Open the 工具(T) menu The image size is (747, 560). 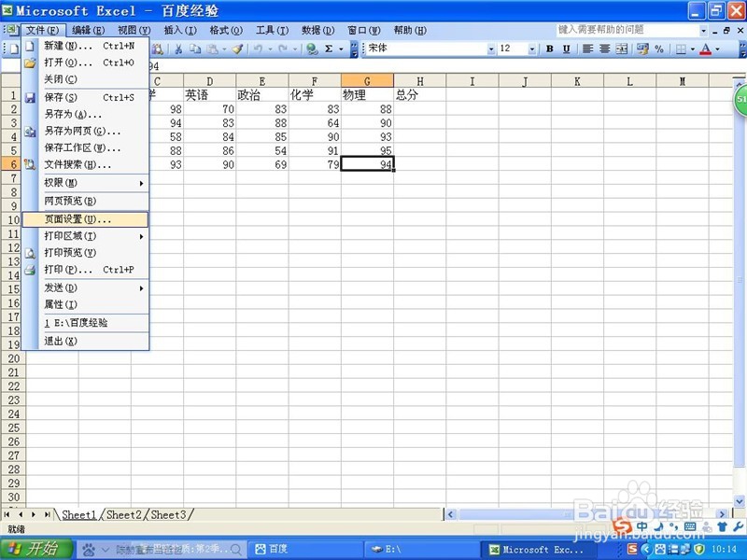pyautogui.click(x=272, y=30)
